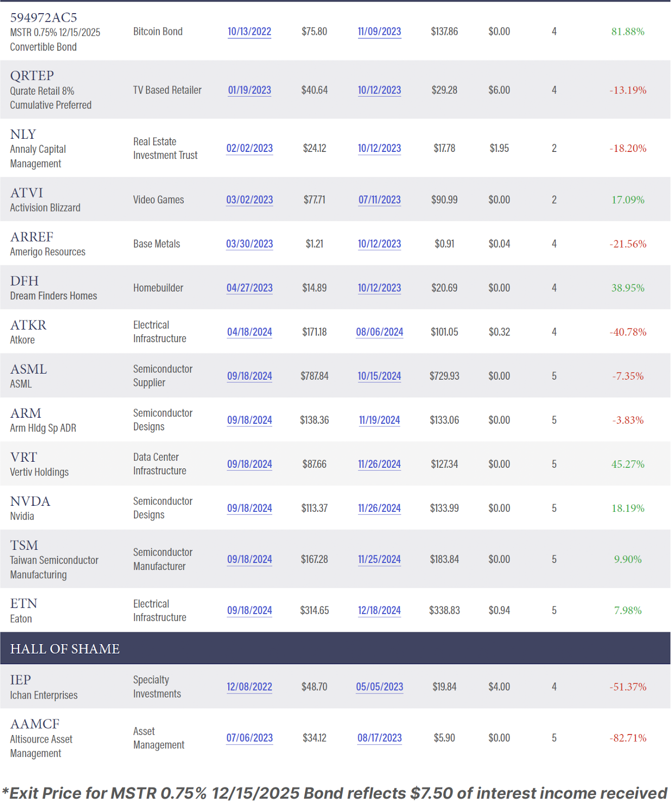Click the 04/27/2023 entry date link
The height and width of the screenshot is (810, 672).
[249, 288]
